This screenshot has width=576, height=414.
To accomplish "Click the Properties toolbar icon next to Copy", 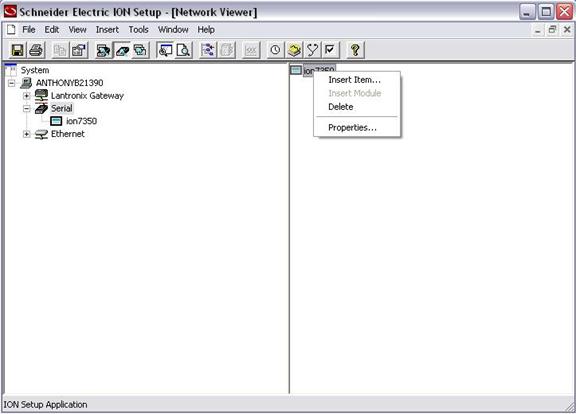I will 79,50.
